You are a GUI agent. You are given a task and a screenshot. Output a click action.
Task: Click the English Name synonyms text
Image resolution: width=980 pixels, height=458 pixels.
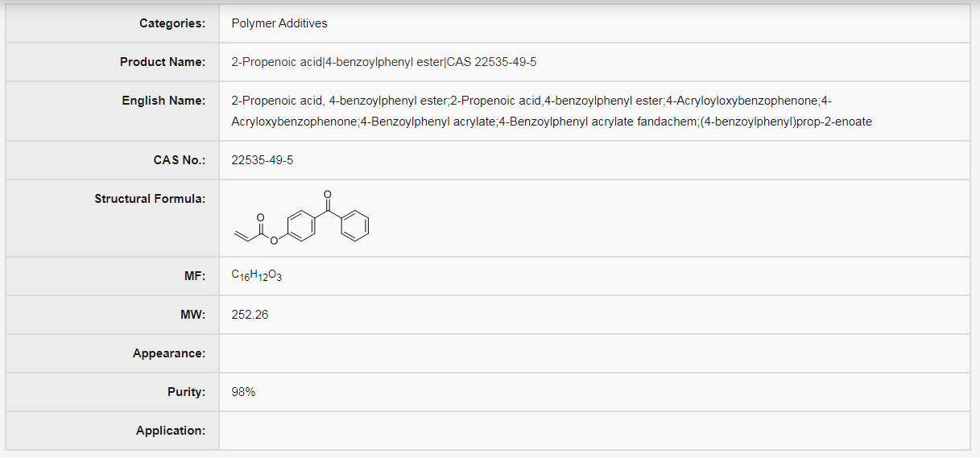point(552,111)
